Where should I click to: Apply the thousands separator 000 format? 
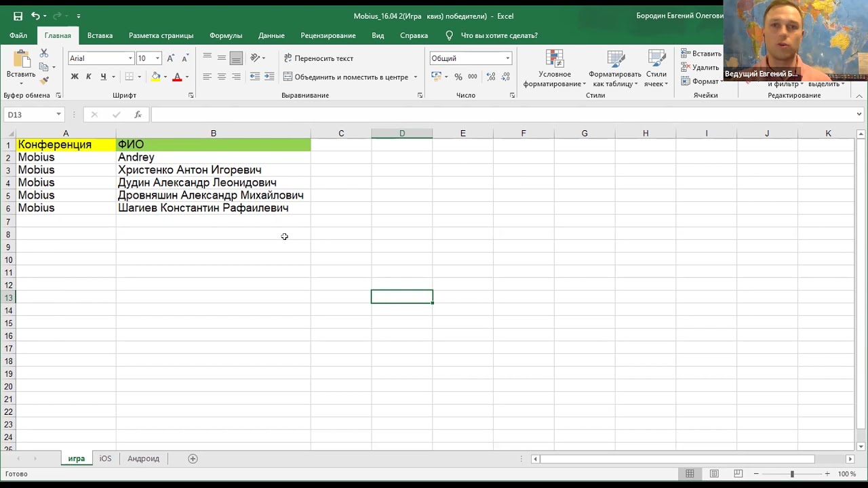click(473, 77)
